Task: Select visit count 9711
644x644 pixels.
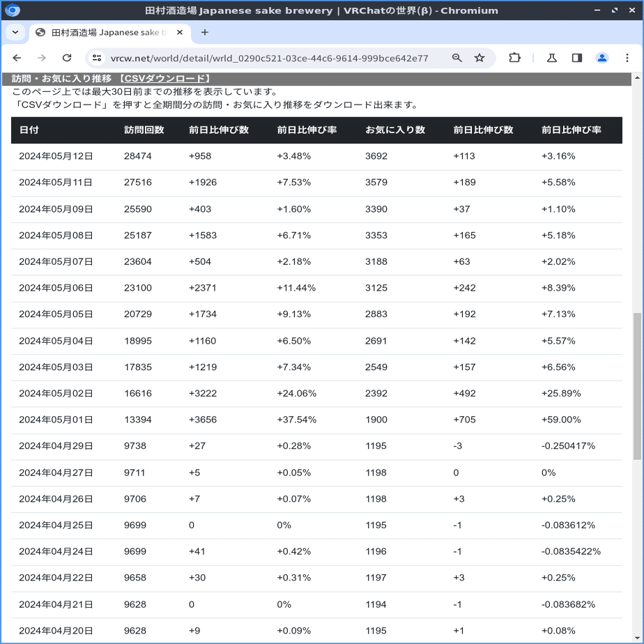Action: click(x=135, y=473)
